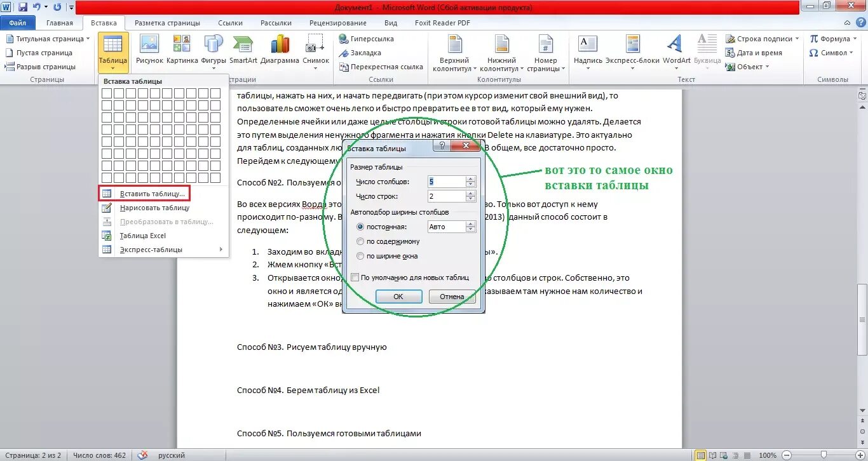Click OK in Вставка таблицы dialog
868x461 pixels.
[398, 297]
